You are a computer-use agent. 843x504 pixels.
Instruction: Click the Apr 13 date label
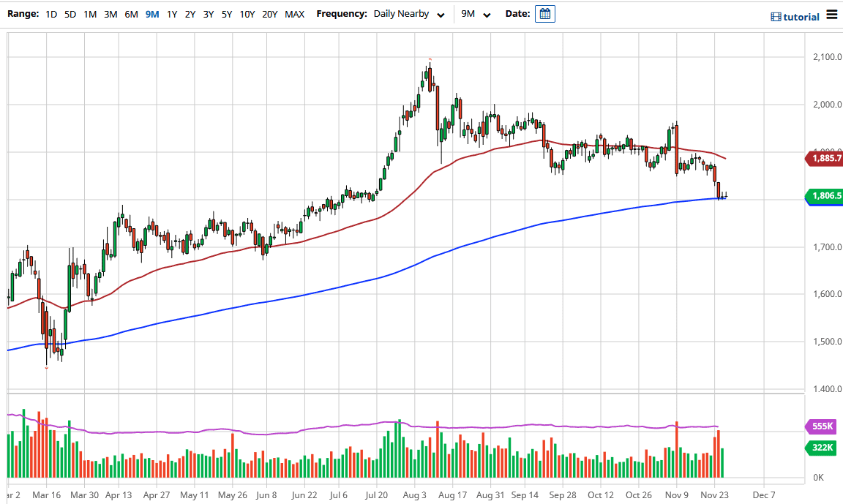(x=119, y=495)
